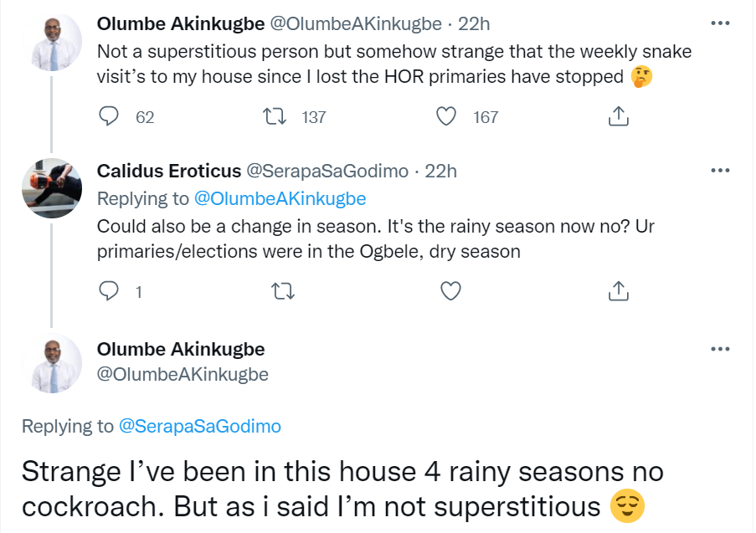Open the reply dialog for Olumbe's snake tweet
This screenshot has height=533, width=756.
pyautogui.click(x=109, y=116)
